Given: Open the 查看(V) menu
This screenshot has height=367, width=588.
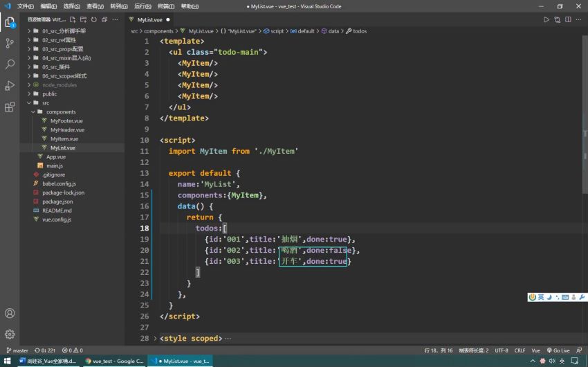Looking at the screenshot, I should pyautogui.click(x=95, y=6).
